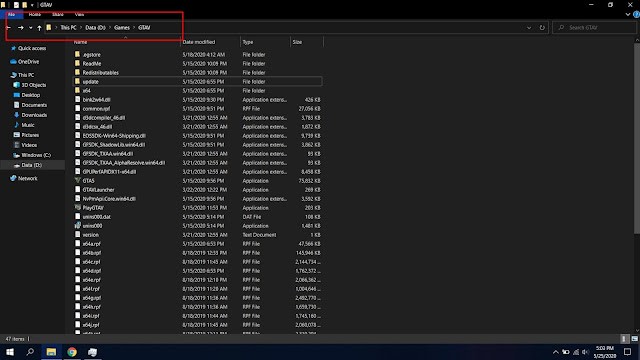The image size is (640, 360).
Task: Go up one folder level
Action: (39, 28)
